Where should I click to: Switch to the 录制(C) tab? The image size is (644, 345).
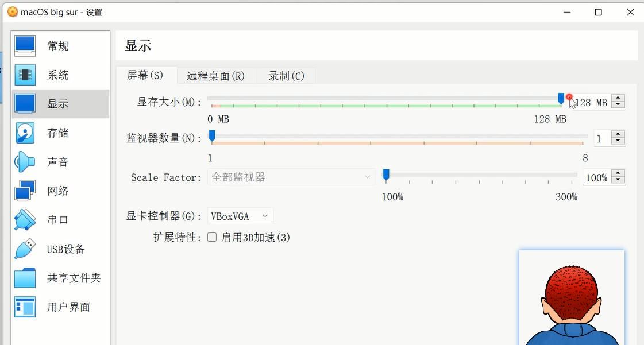click(286, 76)
